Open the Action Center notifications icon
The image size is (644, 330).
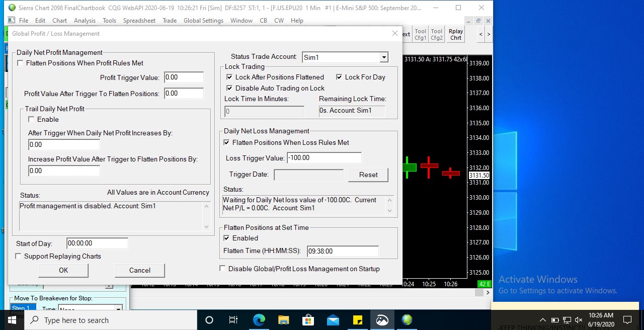(x=627, y=320)
